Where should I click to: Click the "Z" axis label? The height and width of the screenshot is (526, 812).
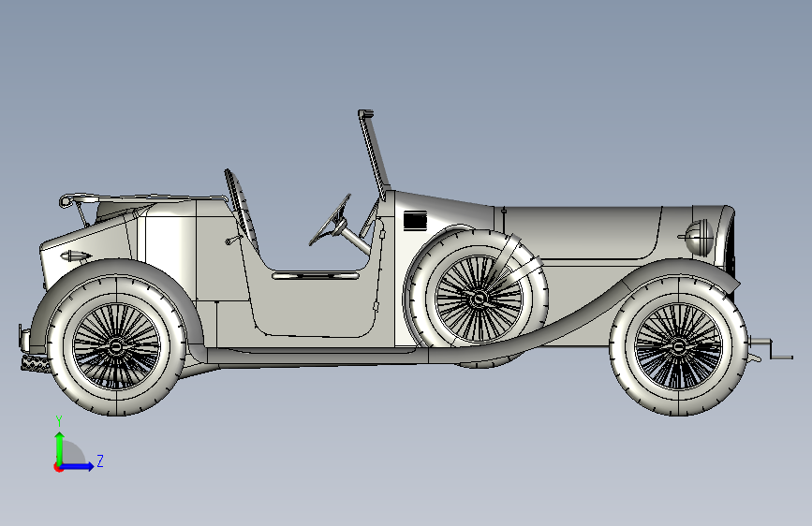point(100,461)
